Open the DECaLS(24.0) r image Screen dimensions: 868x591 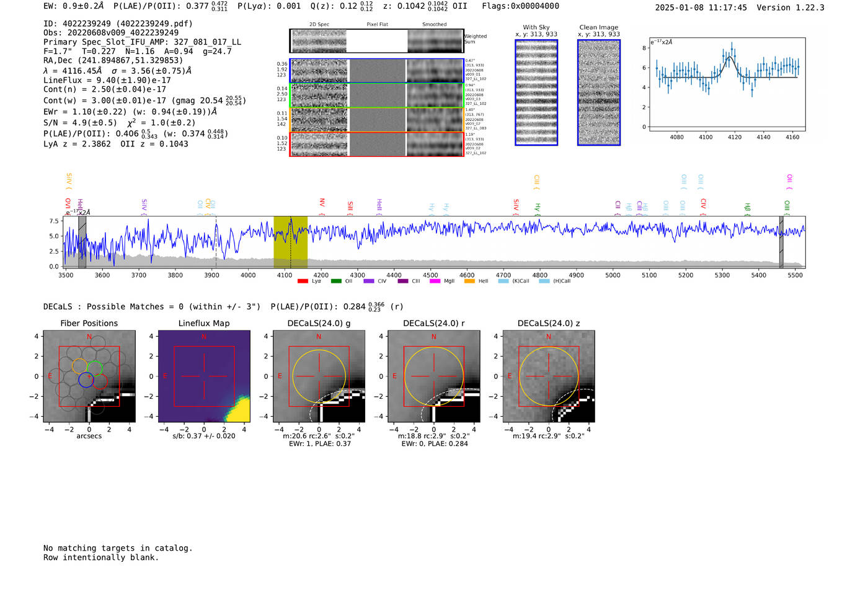click(433, 376)
